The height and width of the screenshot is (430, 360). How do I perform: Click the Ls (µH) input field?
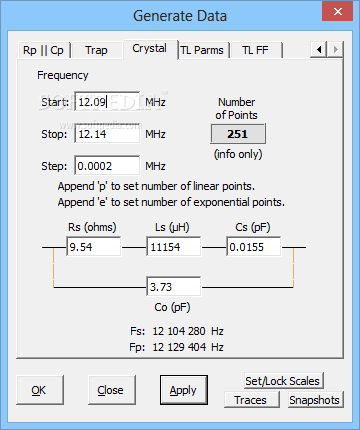[174, 247]
